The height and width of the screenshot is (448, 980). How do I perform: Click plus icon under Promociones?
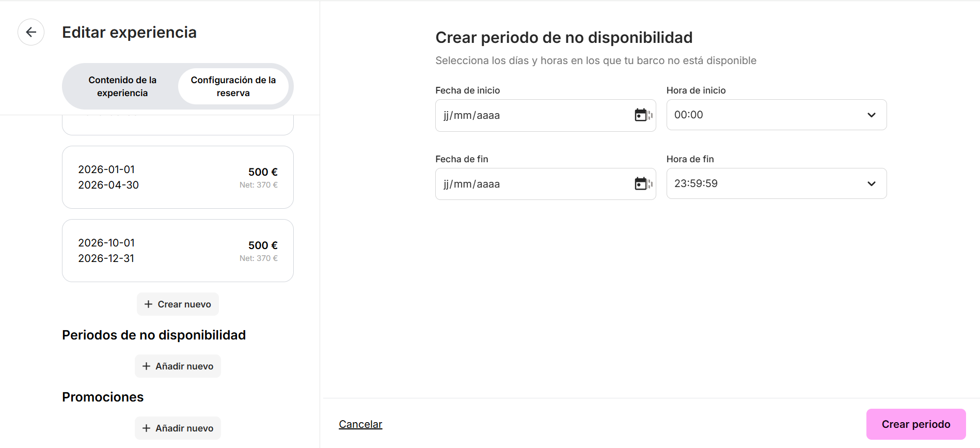146,428
